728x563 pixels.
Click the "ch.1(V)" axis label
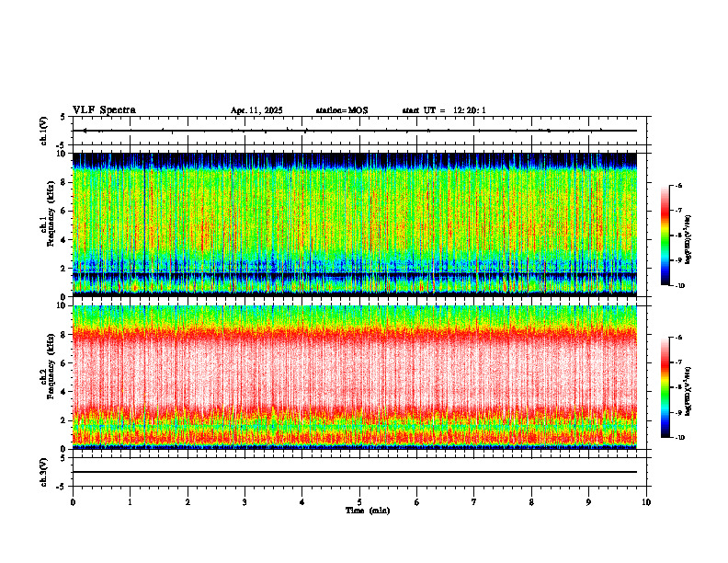point(43,131)
